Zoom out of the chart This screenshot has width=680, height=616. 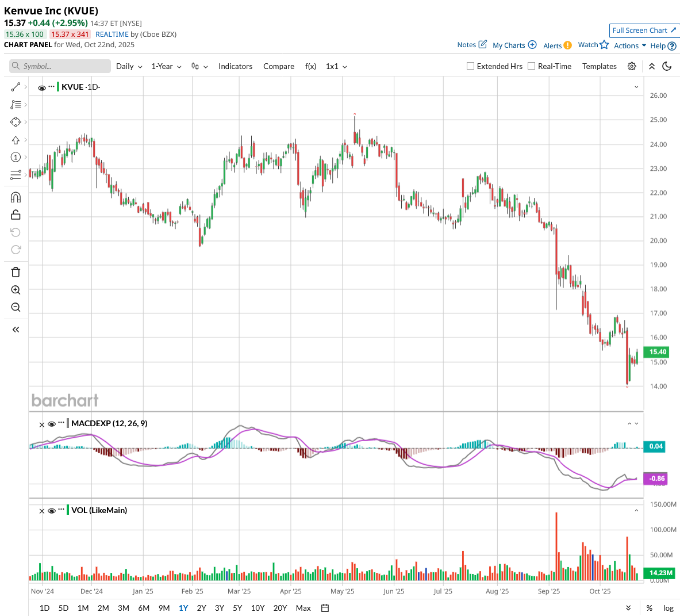pyautogui.click(x=16, y=308)
